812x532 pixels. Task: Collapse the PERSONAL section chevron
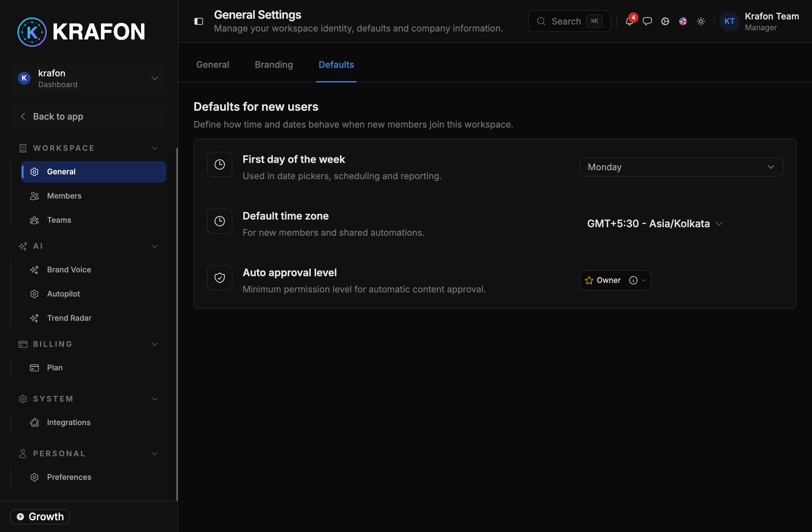point(154,454)
